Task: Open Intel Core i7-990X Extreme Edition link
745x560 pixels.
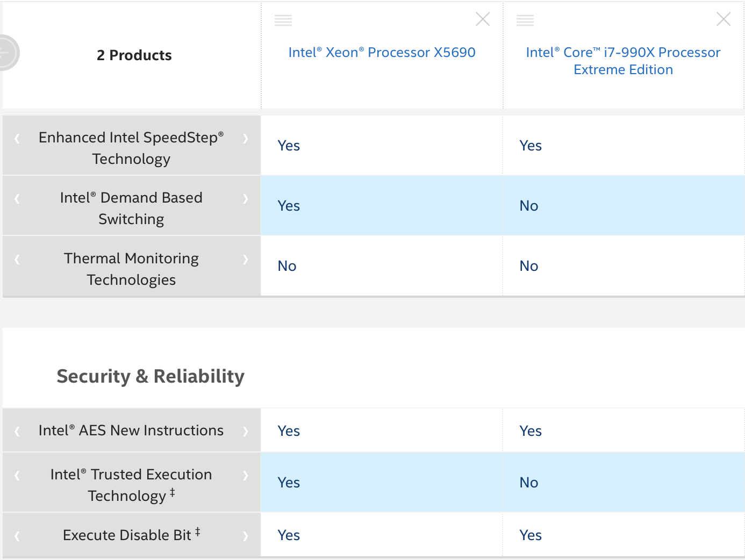Action: (x=623, y=61)
